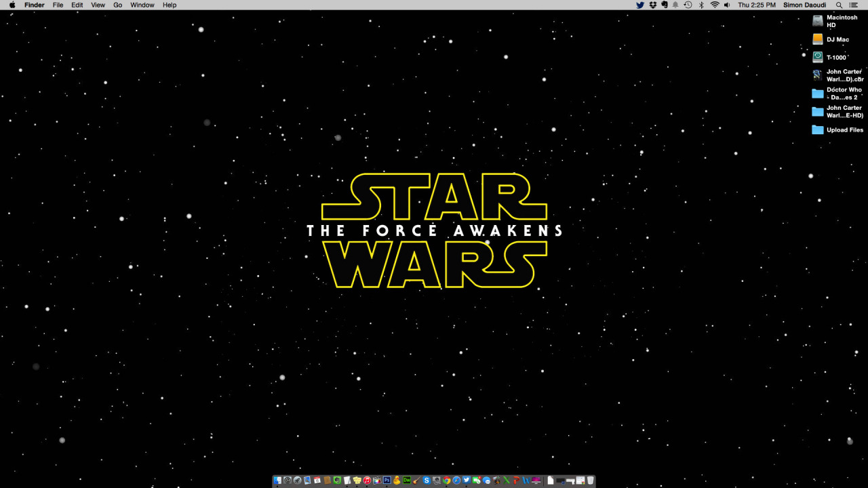The image size is (868, 488).
Task: Open the Dropbox menu bar icon
Action: pyautogui.click(x=652, y=5)
